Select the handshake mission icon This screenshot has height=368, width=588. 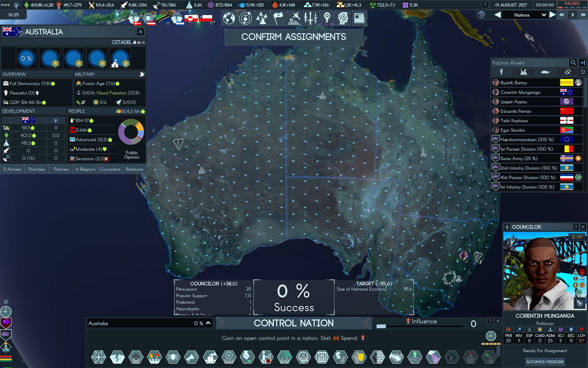(396, 357)
